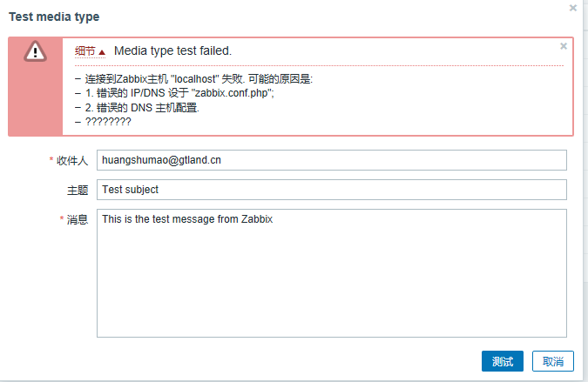Image resolution: width=588 pixels, height=382 pixels.
Task: Click the red arrow beside 细节
Action: [x=102, y=52]
